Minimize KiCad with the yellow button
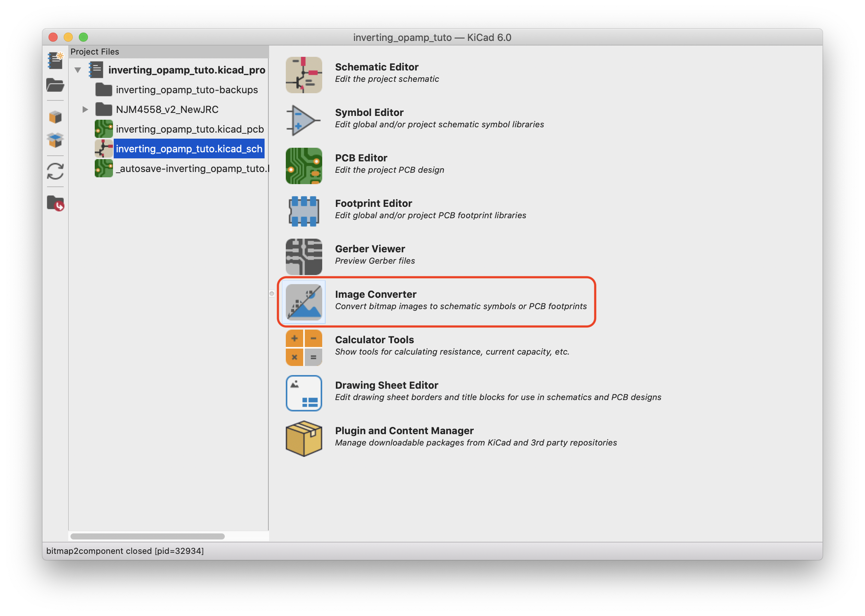 pos(68,37)
